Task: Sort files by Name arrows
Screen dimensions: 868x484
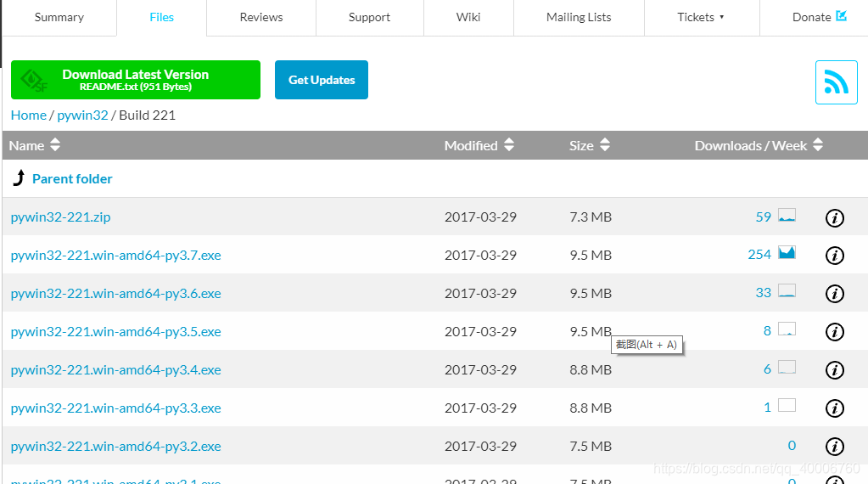Action: point(55,145)
